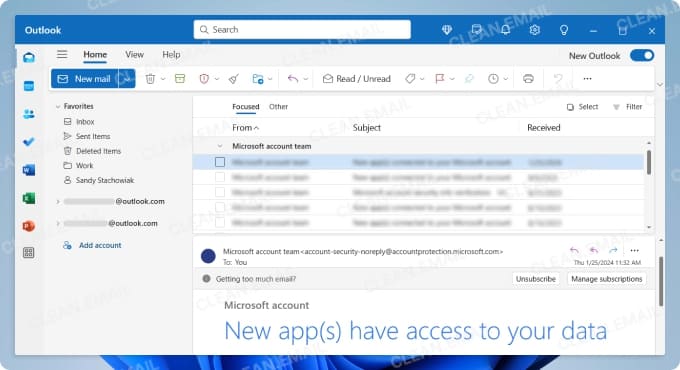This screenshot has width=680, height=370.
Task: Check the fifth message row checkbox
Action: pos(220,223)
